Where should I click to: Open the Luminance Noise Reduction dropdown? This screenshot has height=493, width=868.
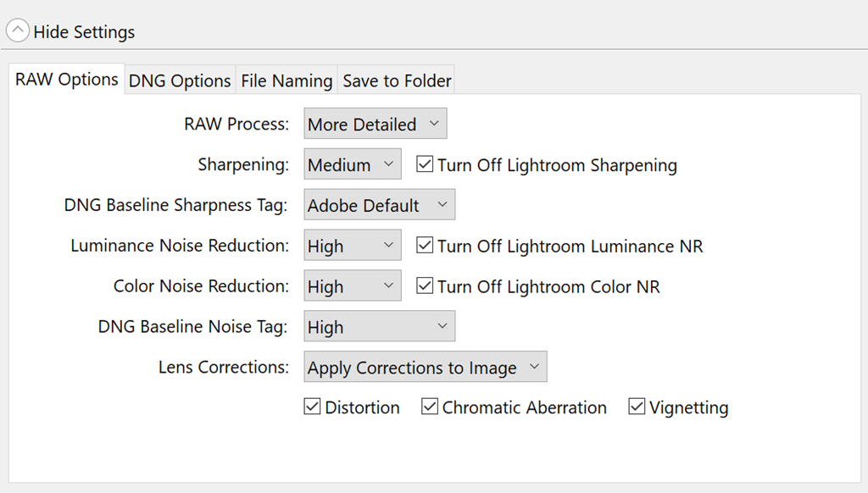point(353,246)
